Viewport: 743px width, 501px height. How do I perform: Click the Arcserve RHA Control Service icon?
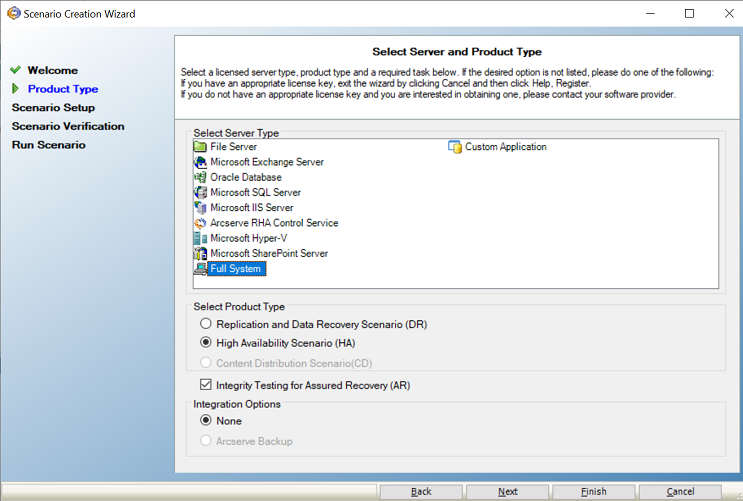click(x=200, y=223)
